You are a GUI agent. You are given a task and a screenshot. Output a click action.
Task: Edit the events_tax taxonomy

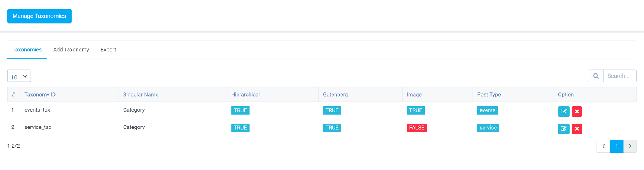pyautogui.click(x=564, y=111)
